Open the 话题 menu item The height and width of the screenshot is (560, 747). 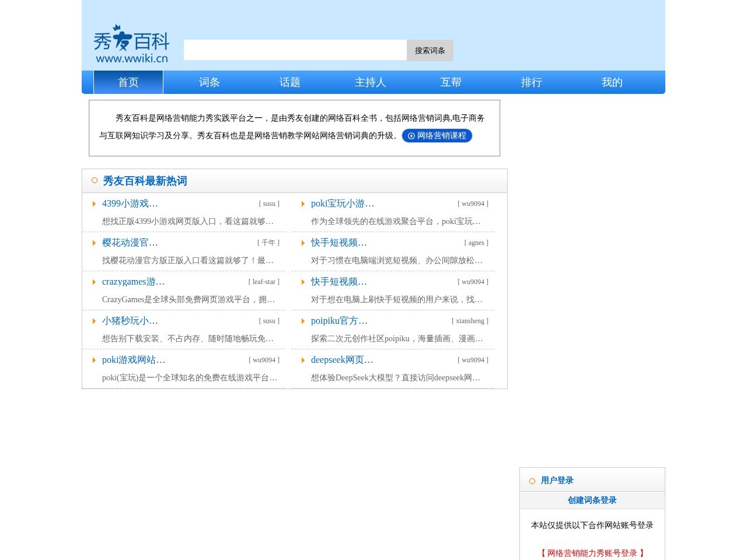(x=289, y=82)
